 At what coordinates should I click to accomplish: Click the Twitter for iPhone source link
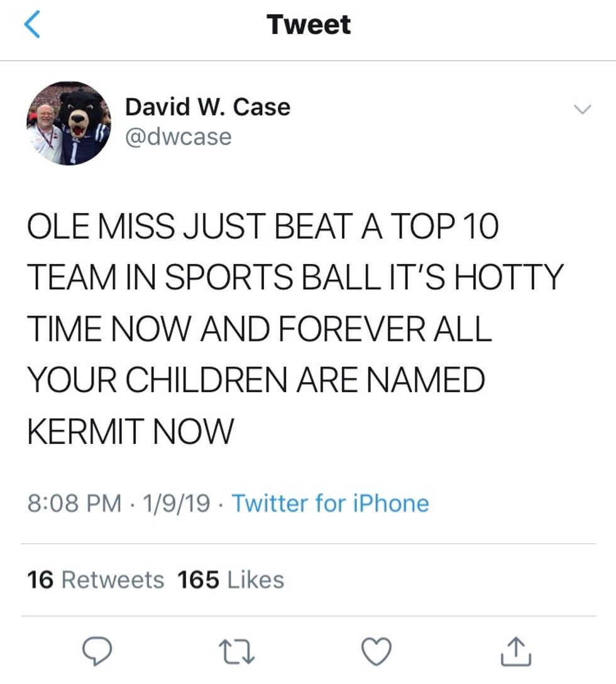[331, 504]
